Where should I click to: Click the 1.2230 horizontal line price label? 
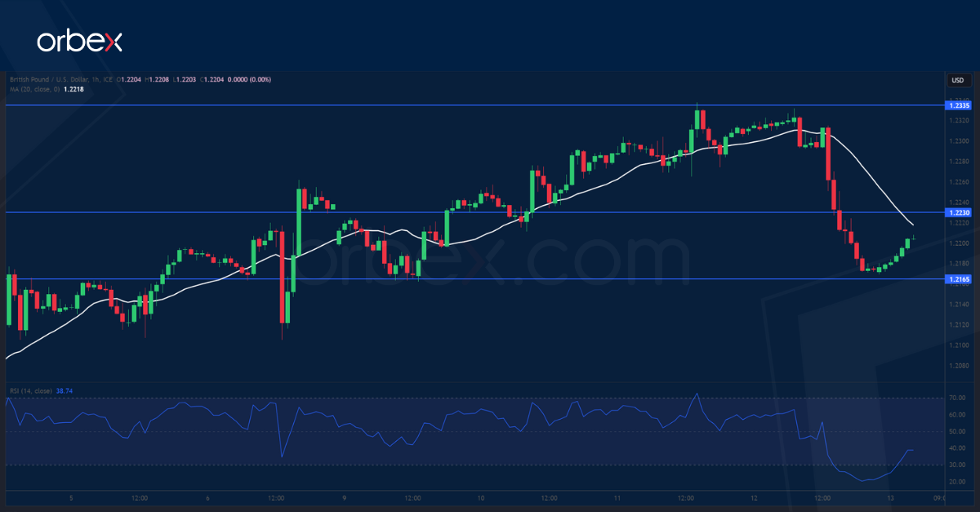(959, 212)
